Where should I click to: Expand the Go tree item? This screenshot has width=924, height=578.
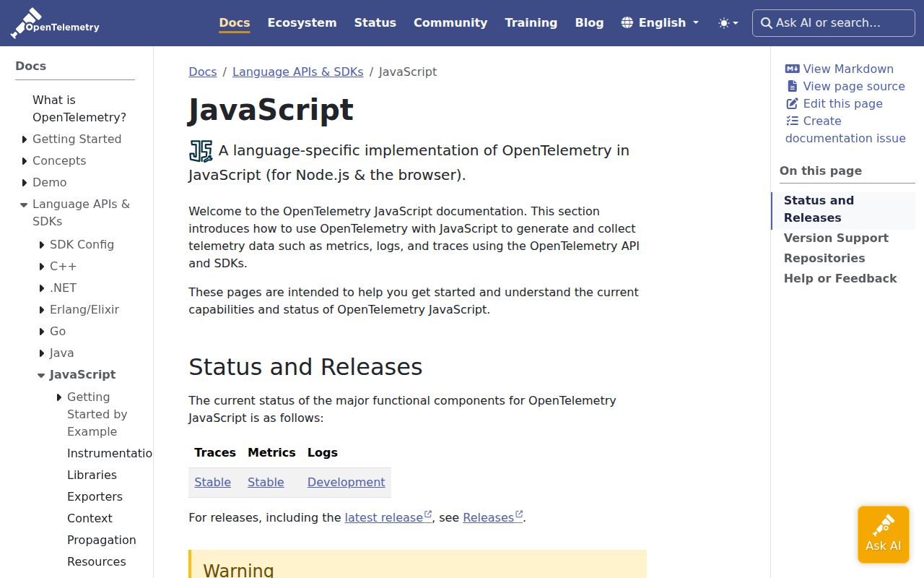(x=42, y=332)
